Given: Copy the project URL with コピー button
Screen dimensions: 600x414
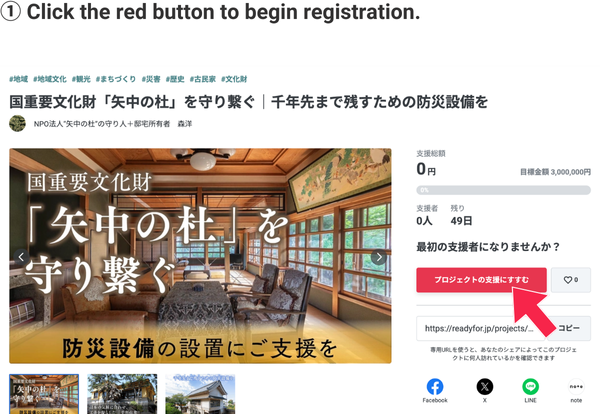Looking at the screenshot, I should click(x=569, y=328).
